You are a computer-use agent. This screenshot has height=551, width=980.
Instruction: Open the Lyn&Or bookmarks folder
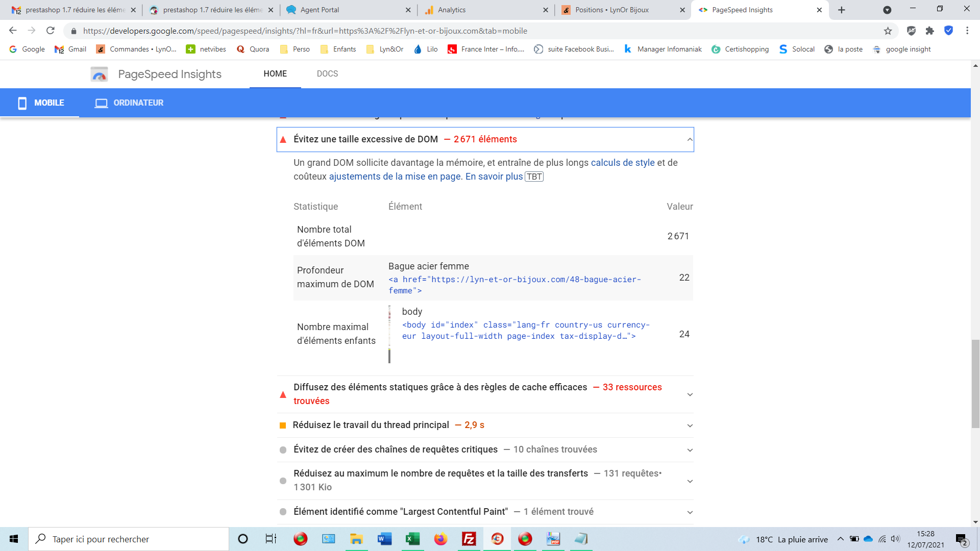[385, 49]
